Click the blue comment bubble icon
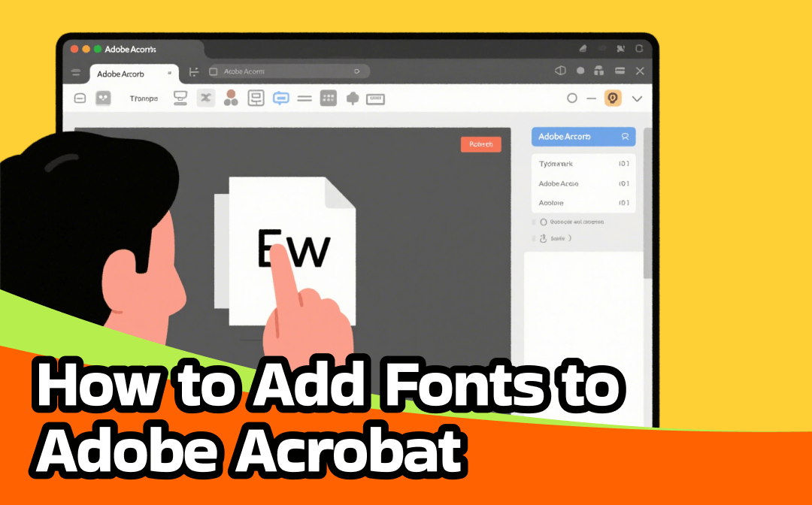 280,98
